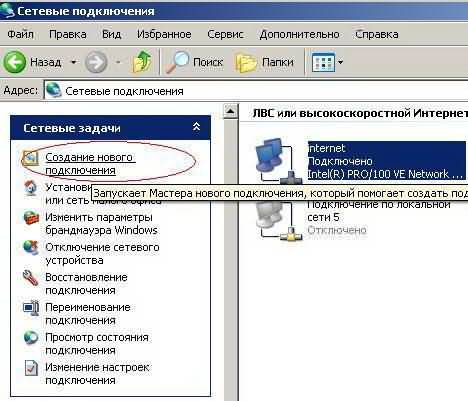Toggle the Folders pane icon
This screenshot has height=401, width=468.
tap(247, 62)
